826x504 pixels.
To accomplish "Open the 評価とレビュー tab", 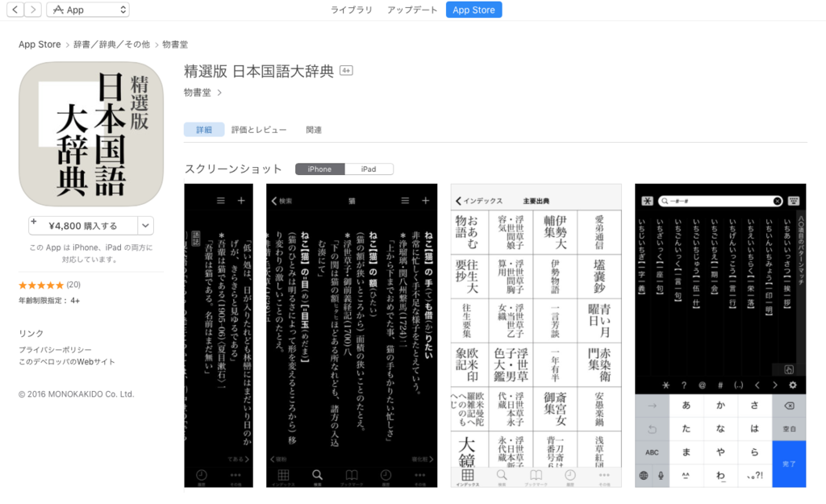I will tap(259, 130).
